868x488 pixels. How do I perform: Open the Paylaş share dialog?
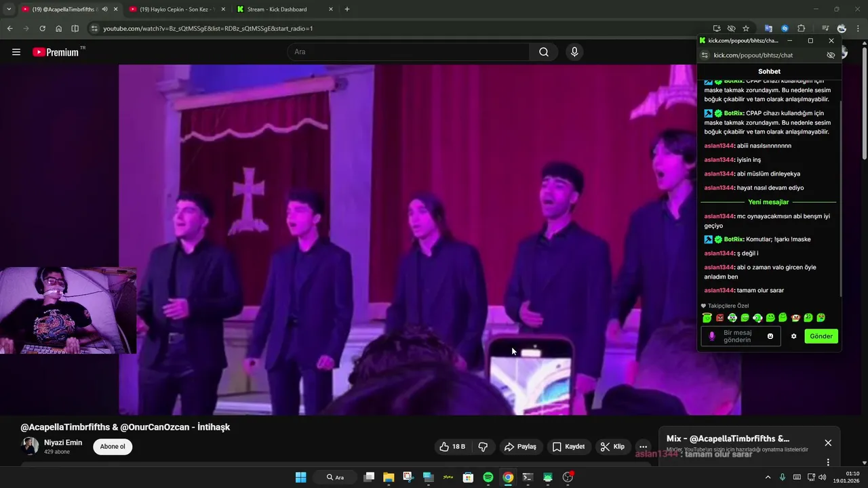point(520,447)
